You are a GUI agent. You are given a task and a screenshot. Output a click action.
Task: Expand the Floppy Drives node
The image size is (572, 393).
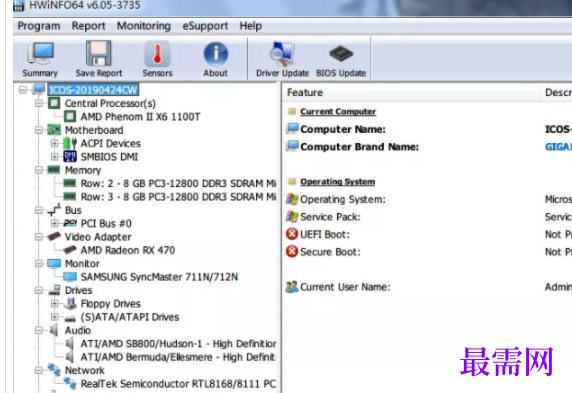54,303
